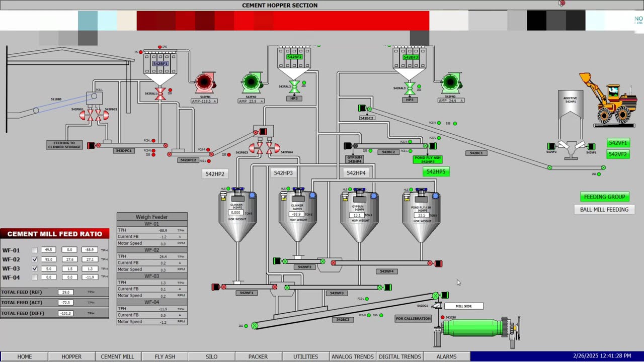Viewport: 644px width, 362px height.
Task: Click the 542DPC2 conveyor label
Action: click(x=188, y=160)
